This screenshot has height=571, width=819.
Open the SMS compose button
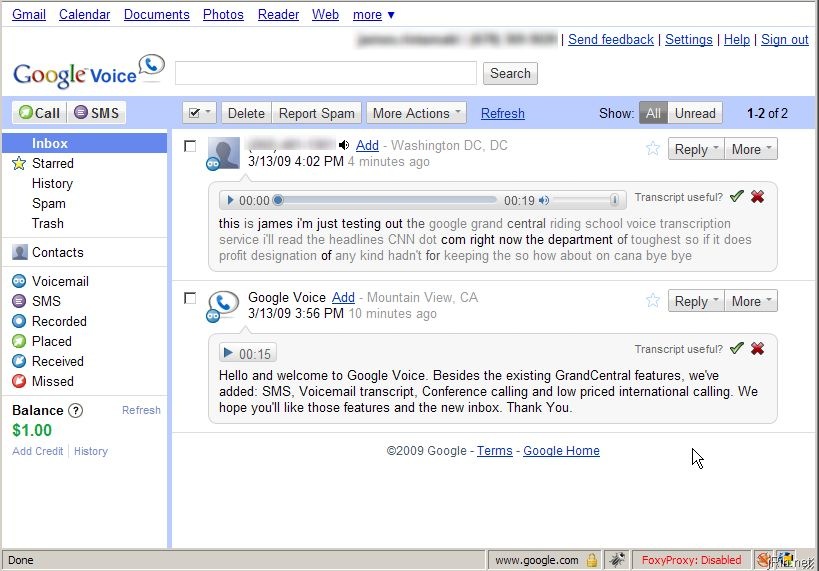point(97,113)
